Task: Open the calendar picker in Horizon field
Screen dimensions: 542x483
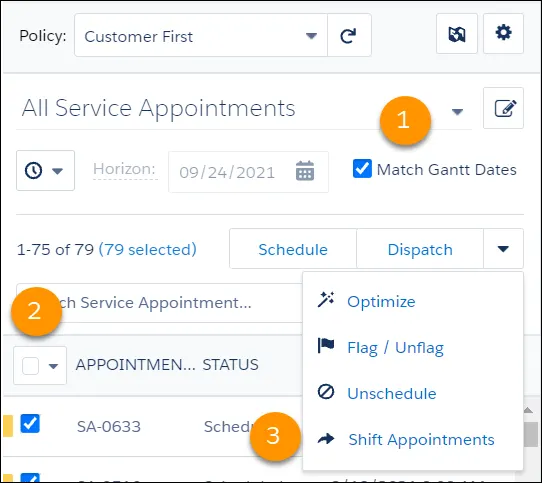Action: pyautogui.click(x=305, y=171)
